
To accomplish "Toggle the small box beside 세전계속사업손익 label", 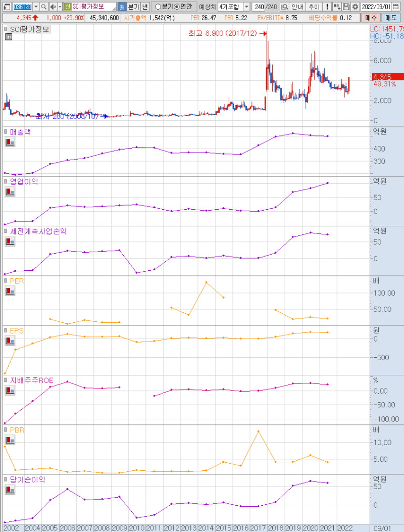I will pyautogui.click(x=6, y=231).
